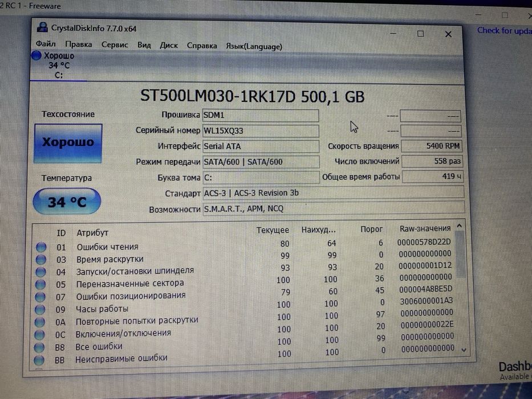532x399 pixels.
Task: Click the Интерфейс field Serial ATA
Action: [261, 146]
